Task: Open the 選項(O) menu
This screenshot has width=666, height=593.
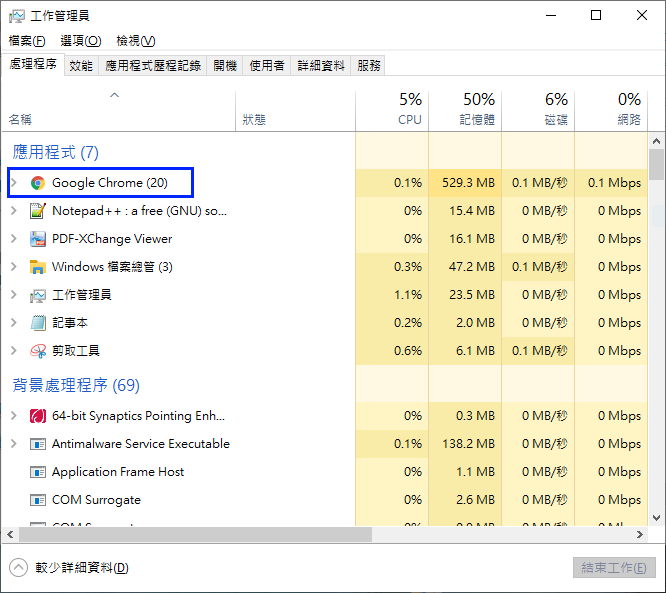Action: click(81, 41)
